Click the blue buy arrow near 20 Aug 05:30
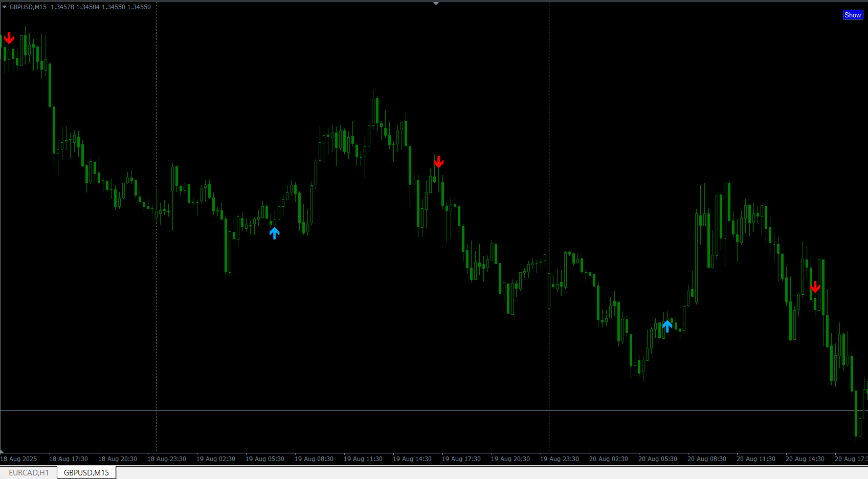This screenshot has width=868, height=479. (667, 326)
